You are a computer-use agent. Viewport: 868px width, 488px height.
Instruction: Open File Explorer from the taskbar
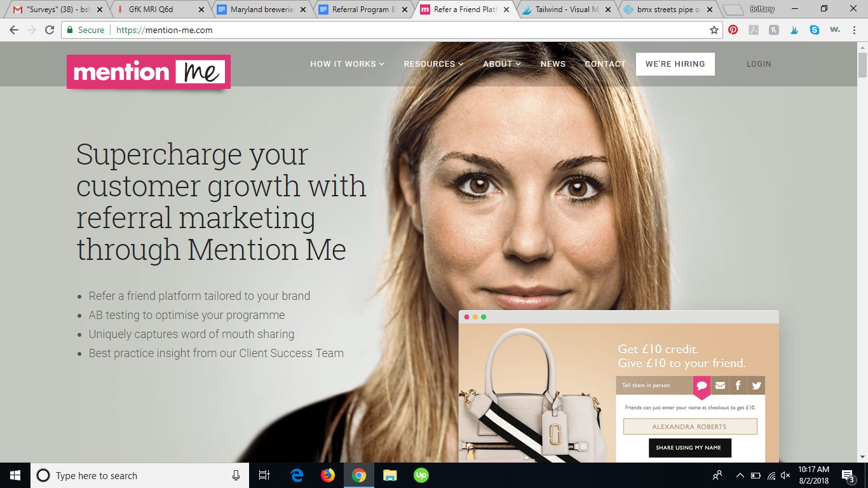pos(390,475)
